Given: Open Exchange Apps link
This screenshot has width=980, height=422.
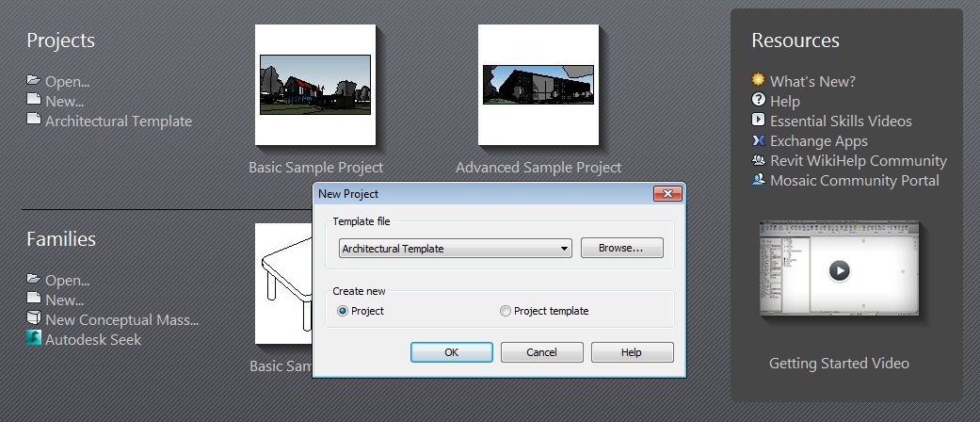Looking at the screenshot, I should pyautogui.click(x=819, y=141).
